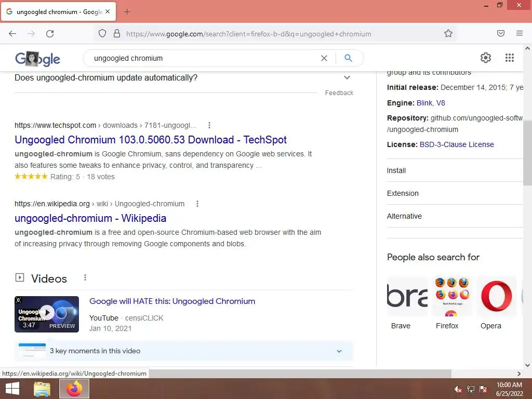Open the Firefox hamburger menu
The width and height of the screenshot is (532, 399).
tap(520, 33)
